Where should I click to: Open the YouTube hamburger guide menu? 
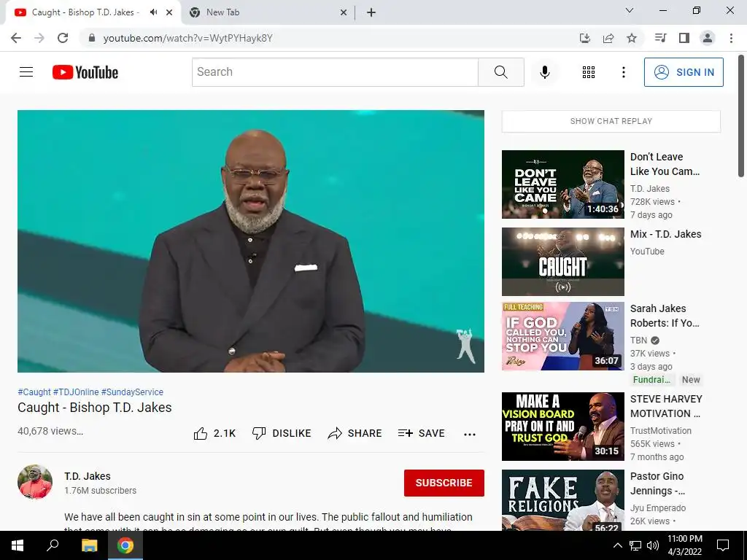pyautogui.click(x=26, y=72)
